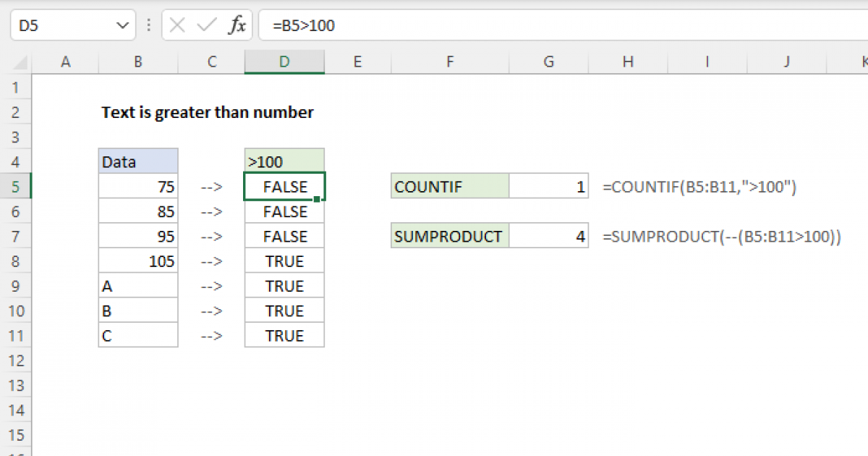The height and width of the screenshot is (456, 868).
Task: Click the Cancel X icon in formula bar
Action: (x=177, y=26)
